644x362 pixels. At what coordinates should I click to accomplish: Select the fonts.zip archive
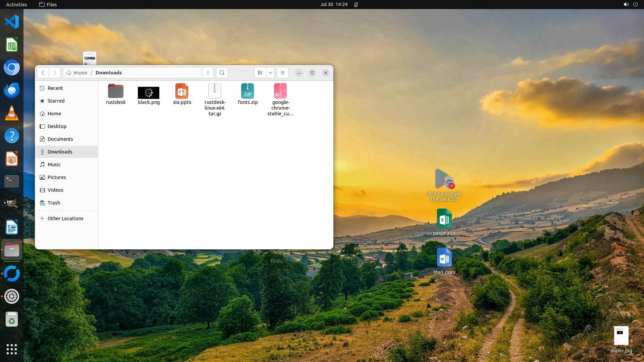pos(248,91)
